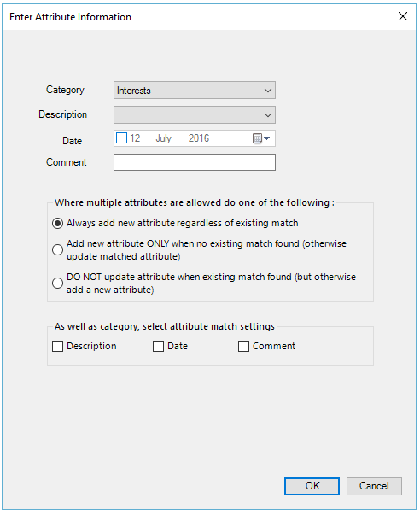
Task: Select DO NOT update attribute radio option
Action: [x=57, y=283]
